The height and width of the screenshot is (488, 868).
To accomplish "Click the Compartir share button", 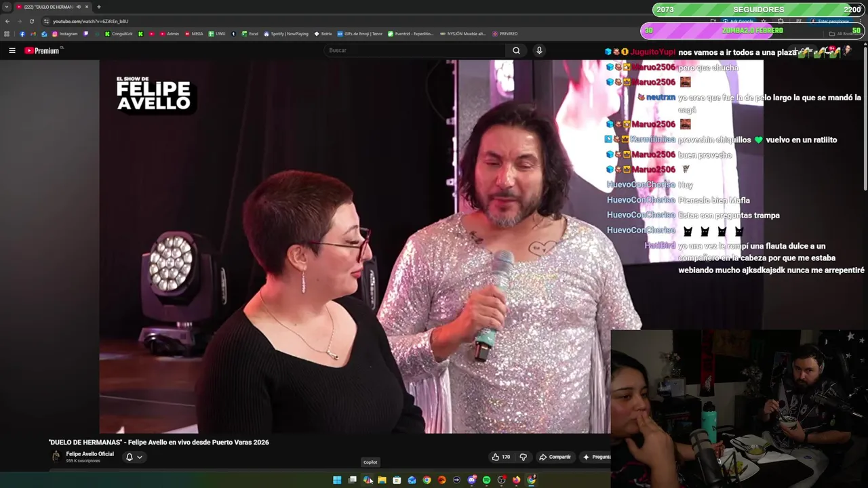I will [555, 457].
